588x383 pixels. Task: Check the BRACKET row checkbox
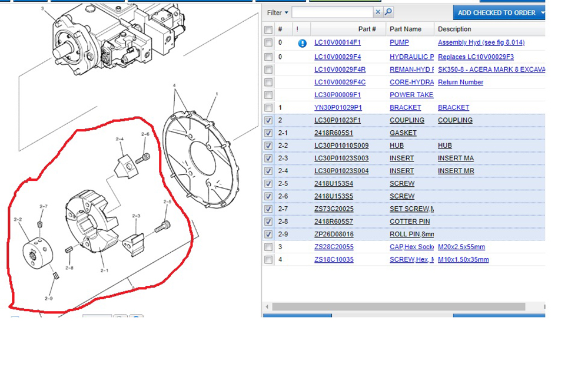[x=268, y=108]
